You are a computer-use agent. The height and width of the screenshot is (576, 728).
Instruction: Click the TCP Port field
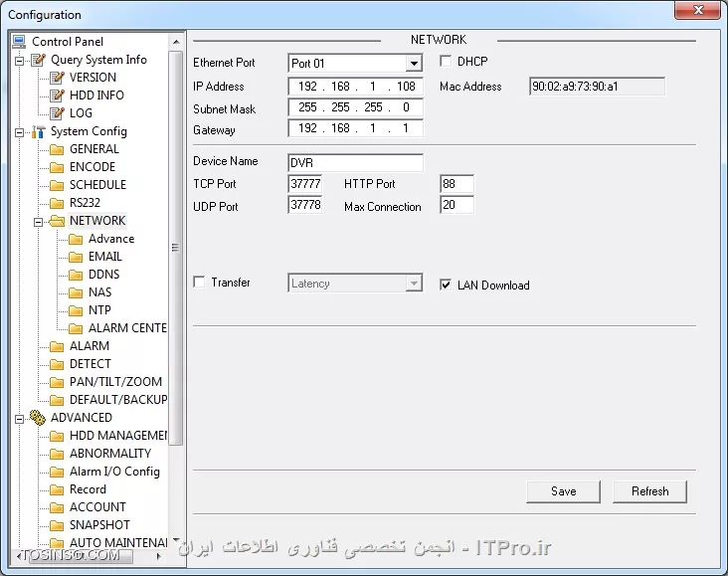tap(305, 184)
